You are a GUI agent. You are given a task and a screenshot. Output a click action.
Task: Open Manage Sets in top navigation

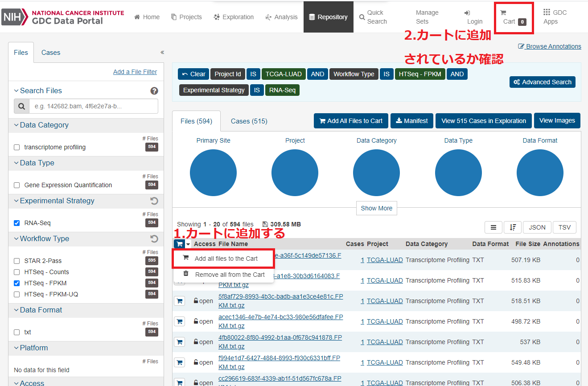pyautogui.click(x=427, y=17)
